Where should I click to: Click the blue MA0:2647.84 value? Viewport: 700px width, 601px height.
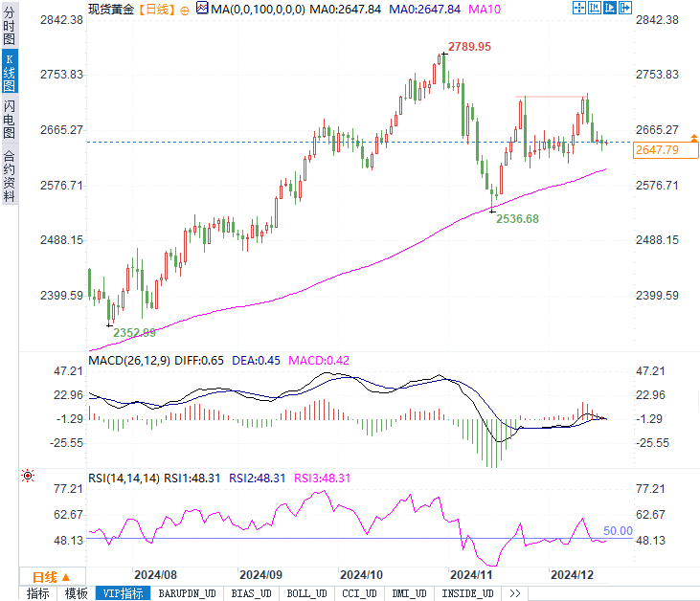[x=424, y=9]
